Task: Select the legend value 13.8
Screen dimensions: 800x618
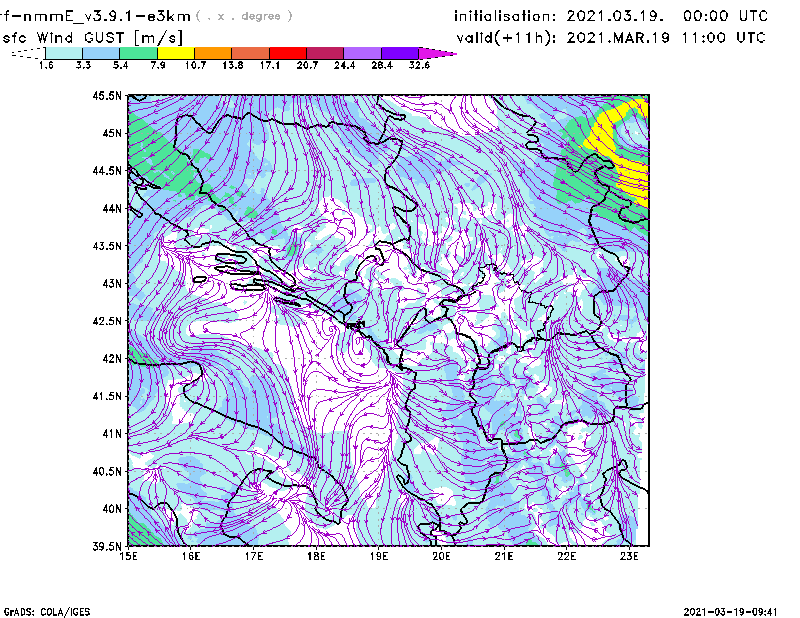Action: tap(232, 65)
